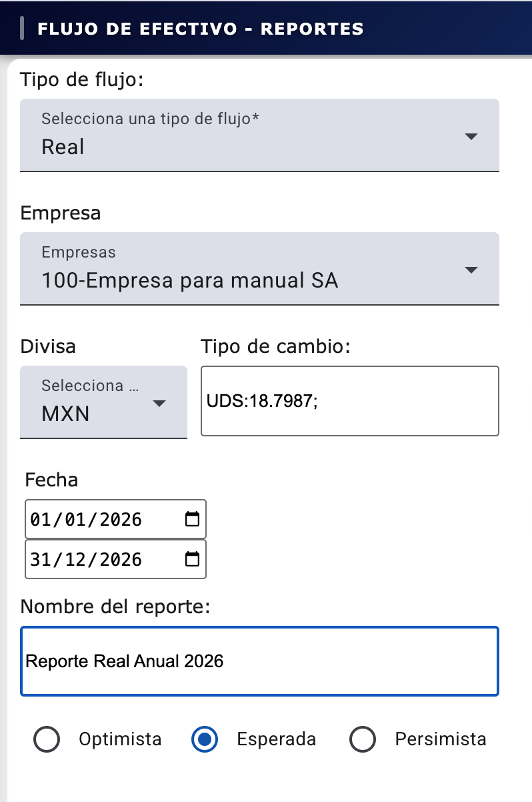532x802 pixels.
Task: Click arrow icon on tipo de flujo selector
Action: pos(471,136)
